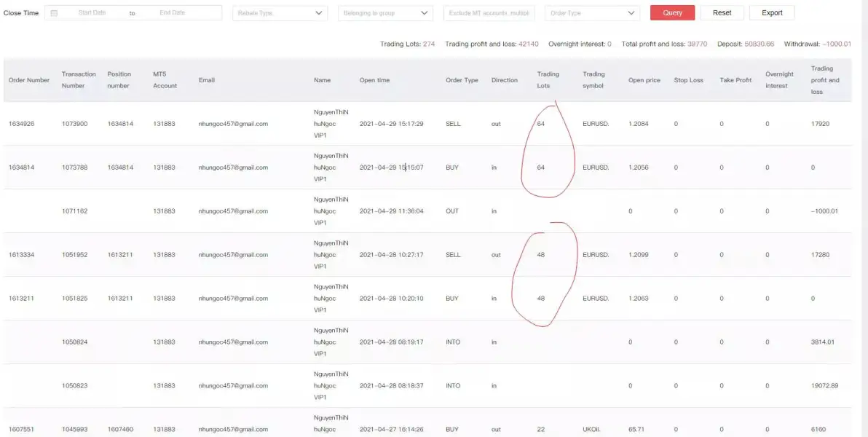This screenshot has height=437, width=868.
Task: Click the Exclude MT accounts input box
Action: 489,13
